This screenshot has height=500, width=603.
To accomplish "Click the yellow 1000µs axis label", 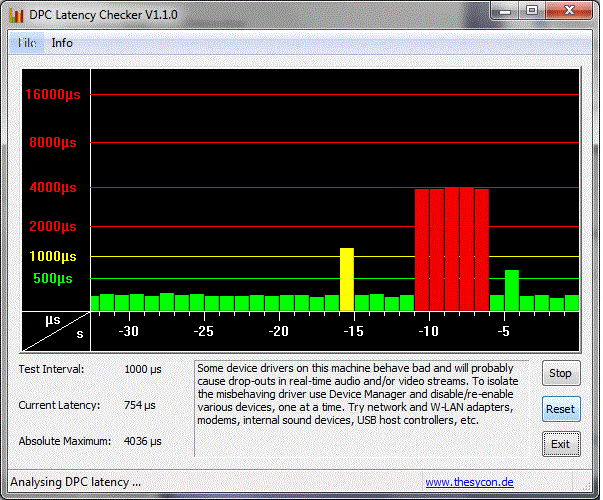I will click(x=53, y=256).
